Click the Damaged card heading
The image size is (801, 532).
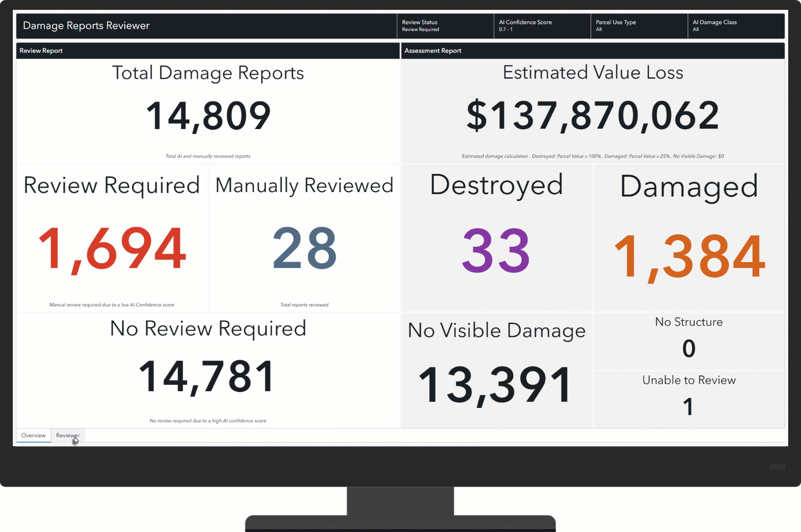[689, 187]
